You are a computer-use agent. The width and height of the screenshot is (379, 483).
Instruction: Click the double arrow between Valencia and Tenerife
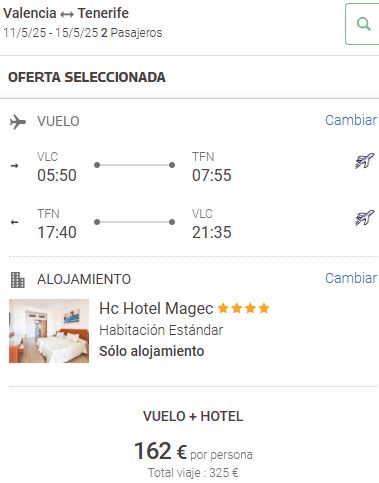[x=67, y=14]
